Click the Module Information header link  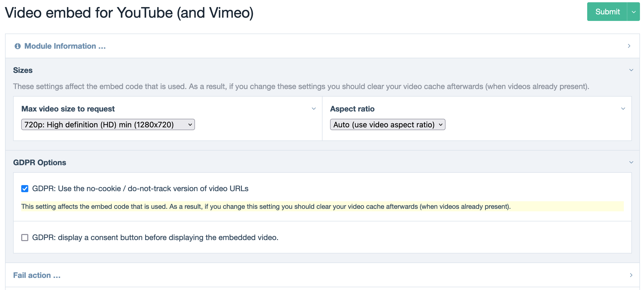pyautogui.click(x=65, y=46)
